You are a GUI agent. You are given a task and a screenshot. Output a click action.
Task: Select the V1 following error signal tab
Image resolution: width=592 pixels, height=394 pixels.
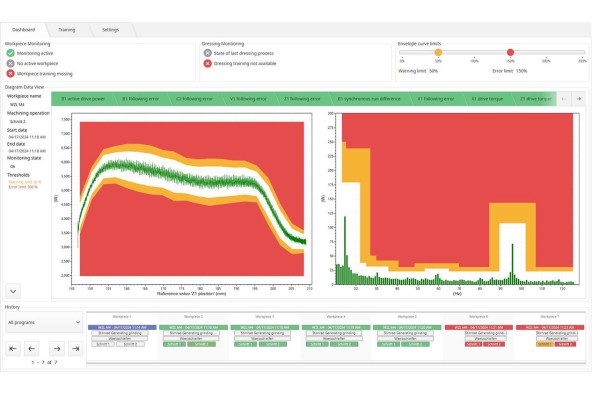pos(248,99)
